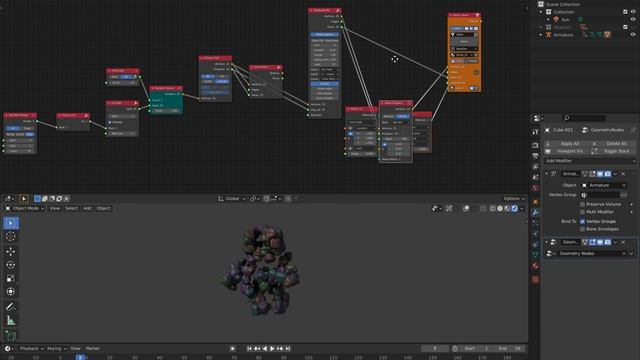Image resolution: width=640 pixels, height=360 pixels.
Task: Uncheck Vertex Groups under Bind To
Action: (582, 221)
